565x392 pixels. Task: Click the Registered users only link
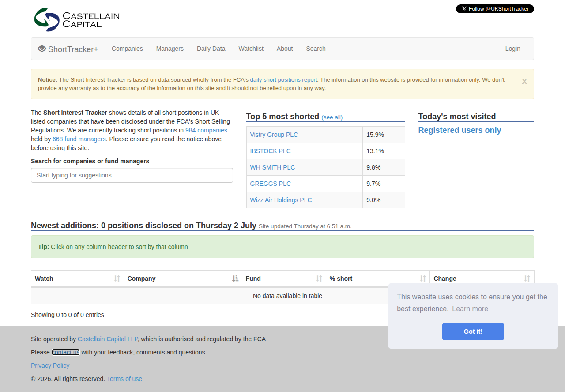tap(460, 130)
